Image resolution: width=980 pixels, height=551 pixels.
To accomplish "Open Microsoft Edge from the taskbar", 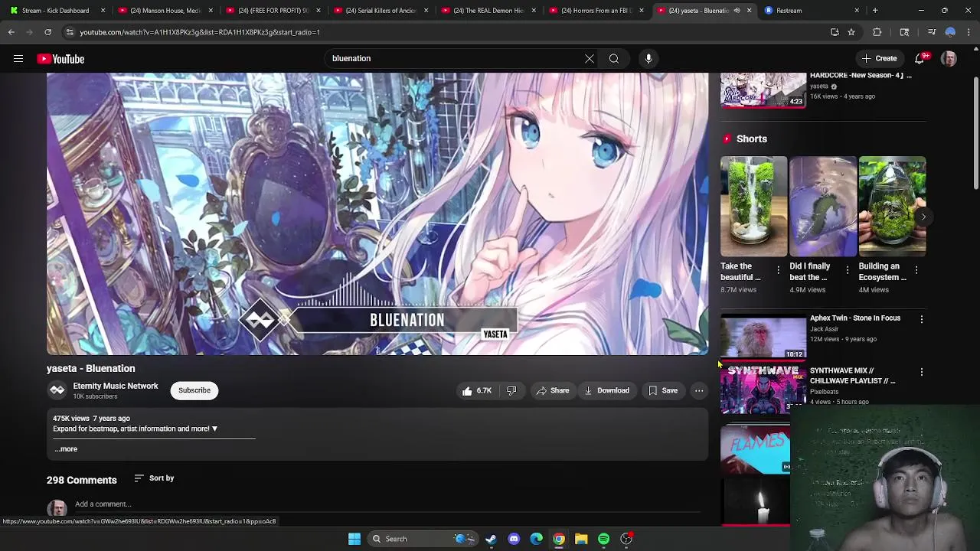I will pos(536,539).
